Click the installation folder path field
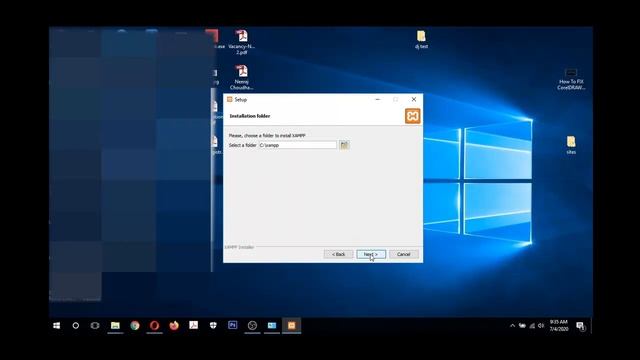The height and width of the screenshot is (360, 640). [x=298, y=145]
